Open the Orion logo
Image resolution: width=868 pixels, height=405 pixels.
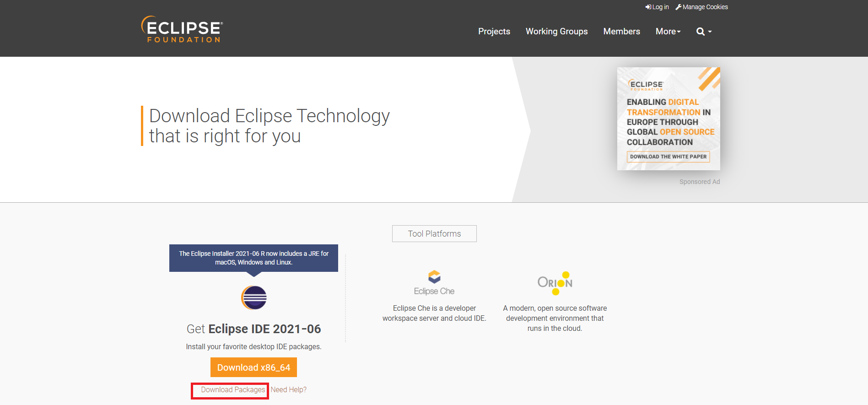click(x=555, y=283)
